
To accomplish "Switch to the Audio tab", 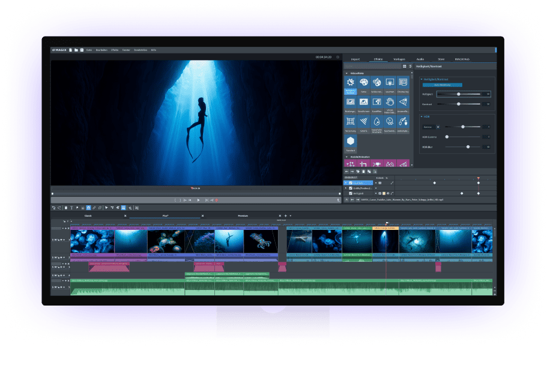I will pos(420,59).
